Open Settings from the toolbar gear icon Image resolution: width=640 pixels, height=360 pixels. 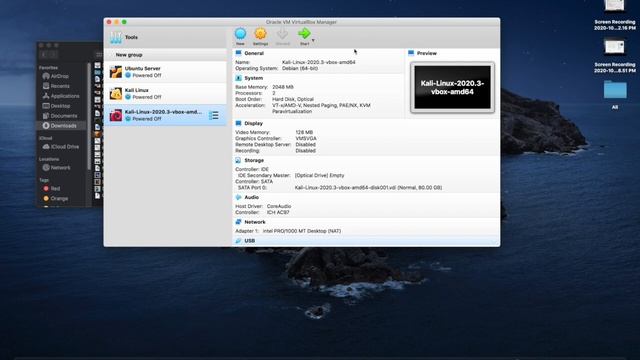point(260,34)
